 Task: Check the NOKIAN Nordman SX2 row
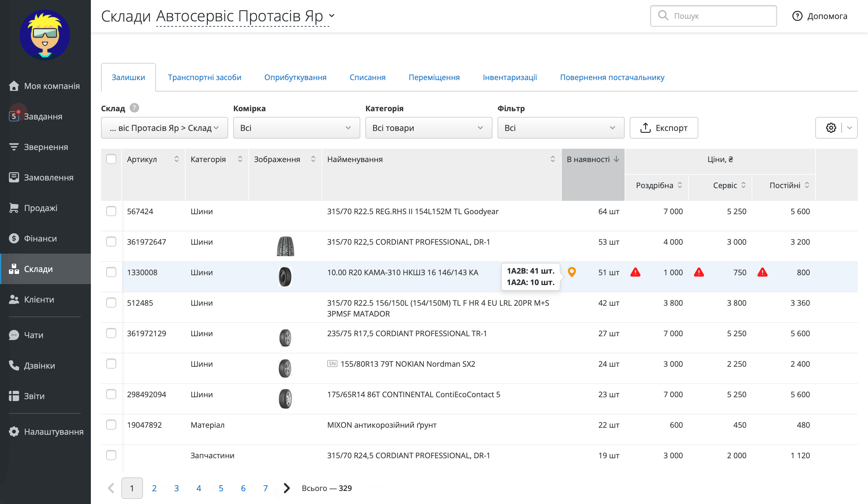(x=111, y=364)
